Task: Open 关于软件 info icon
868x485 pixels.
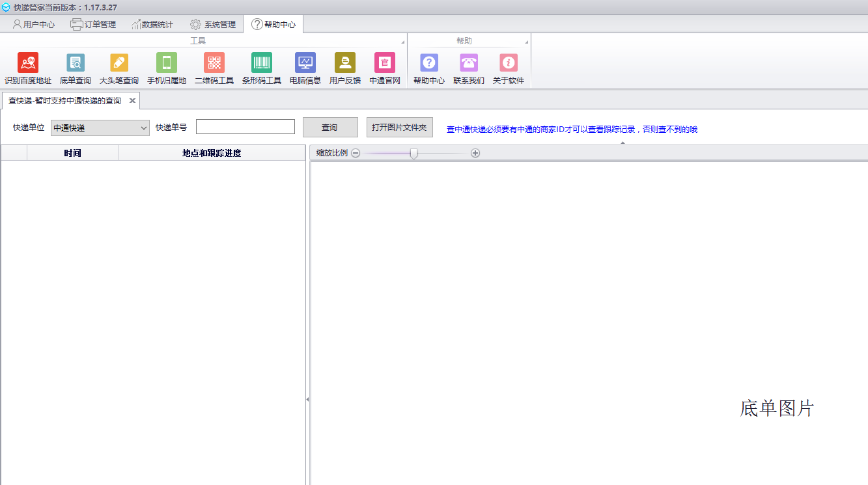Action: 509,63
